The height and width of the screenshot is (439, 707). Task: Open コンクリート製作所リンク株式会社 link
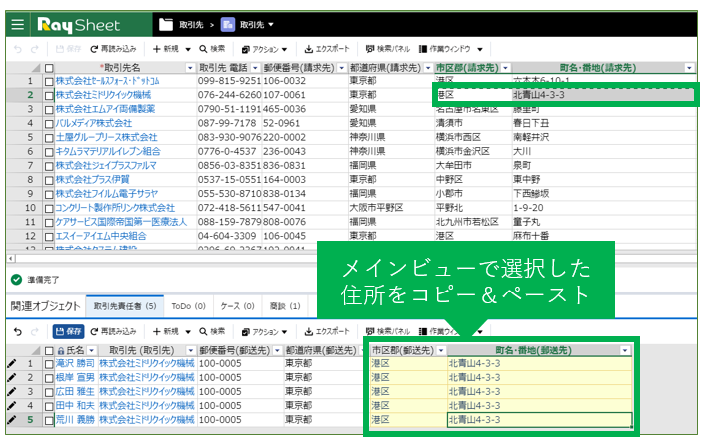pyautogui.click(x=115, y=208)
